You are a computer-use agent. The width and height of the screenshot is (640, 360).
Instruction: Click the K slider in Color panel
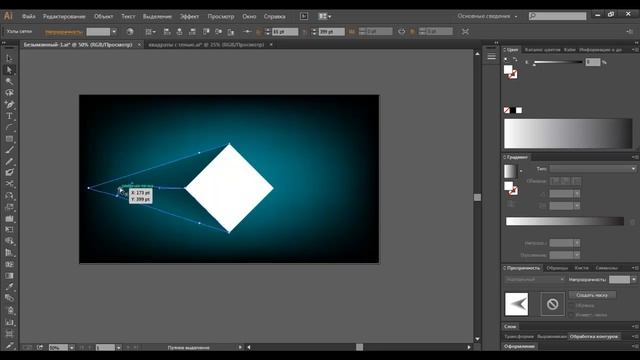[558, 62]
